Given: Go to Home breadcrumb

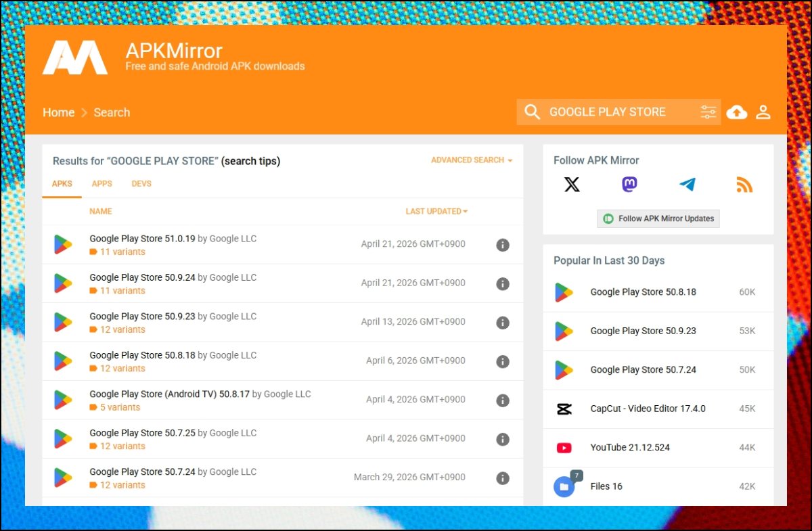Looking at the screenshot, I should pyautogui.click(x=59, y=112).
